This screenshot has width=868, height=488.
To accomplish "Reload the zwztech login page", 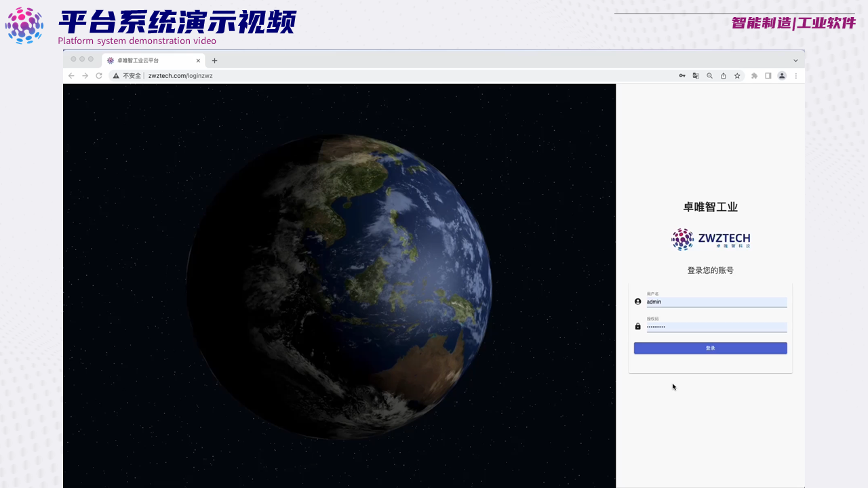I will pyautogui.click(x=99, y=76).
